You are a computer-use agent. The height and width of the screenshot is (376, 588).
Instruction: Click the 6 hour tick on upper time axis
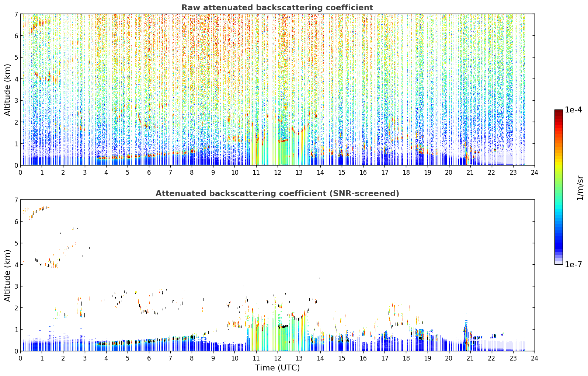(x=149, y=172)
